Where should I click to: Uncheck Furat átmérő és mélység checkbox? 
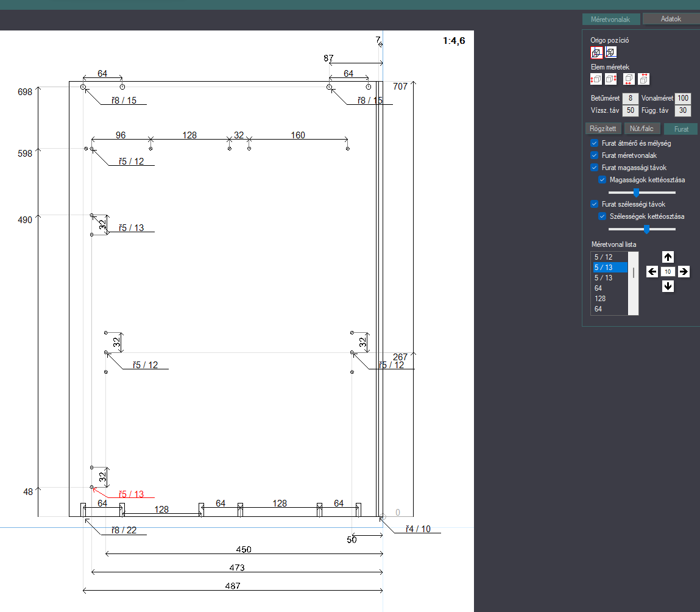coord(594,143)
